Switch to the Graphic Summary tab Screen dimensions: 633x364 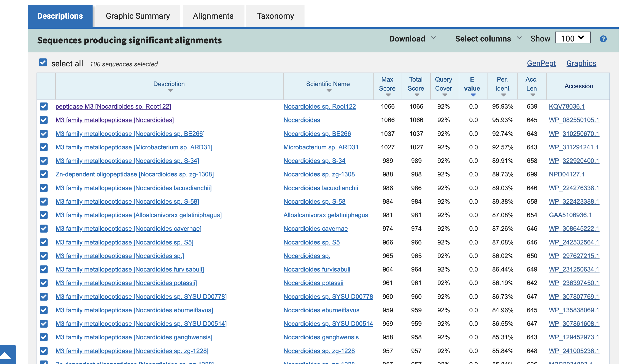[x=138, y=16]
